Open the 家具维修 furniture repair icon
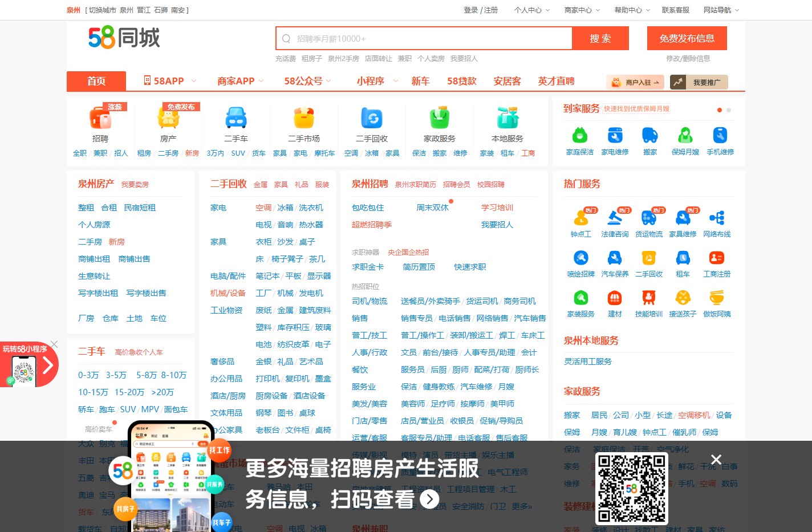The width and height of the screenshot is (812, 532). click(x=683, y=218)
